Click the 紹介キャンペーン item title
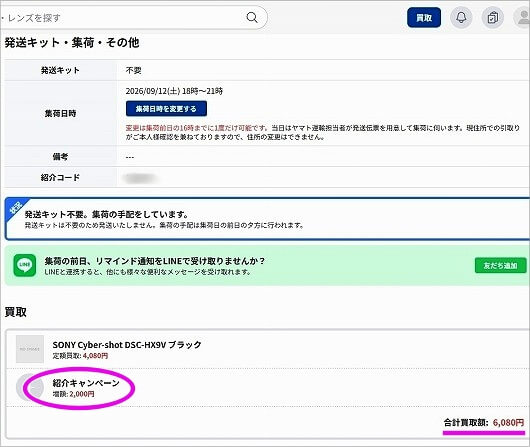The width and height of the screenshot is (530, 447). [x=86, y=383]
